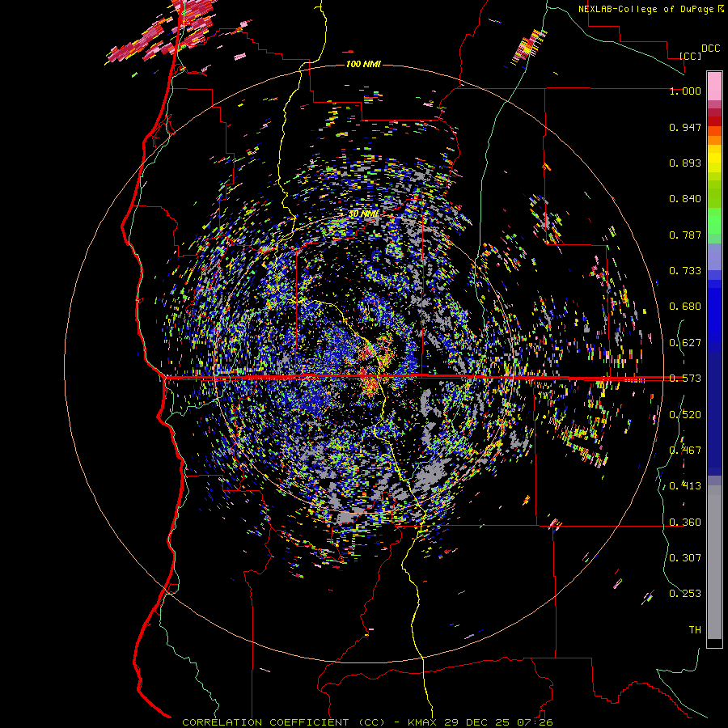
Task: Click the CORRELATION COEFFICIENT (CC) caption text
Action: click(284, 722)
